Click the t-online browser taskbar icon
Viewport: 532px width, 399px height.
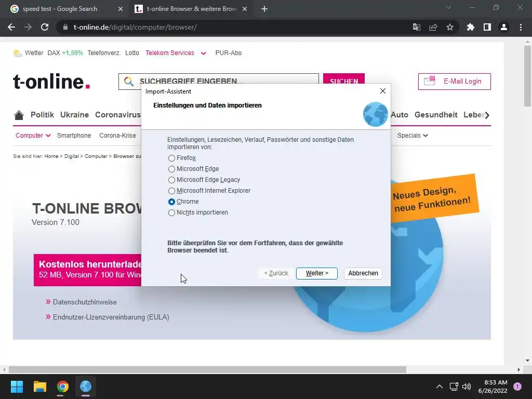coord(86,387)
